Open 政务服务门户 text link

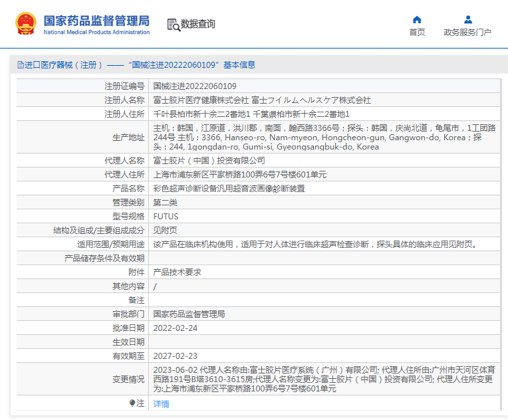pyautogui.click(x=467, y=32)
